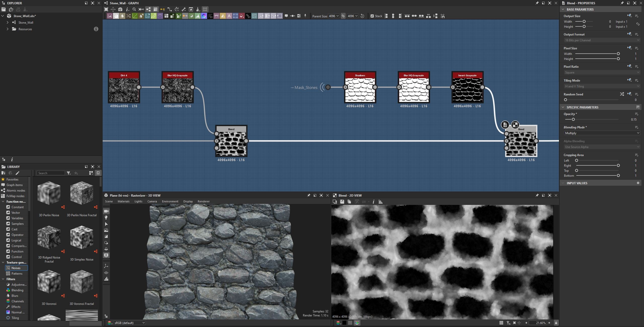Save 2D view image with disk icon
This screenshot has height=327, width=644.
342,202
